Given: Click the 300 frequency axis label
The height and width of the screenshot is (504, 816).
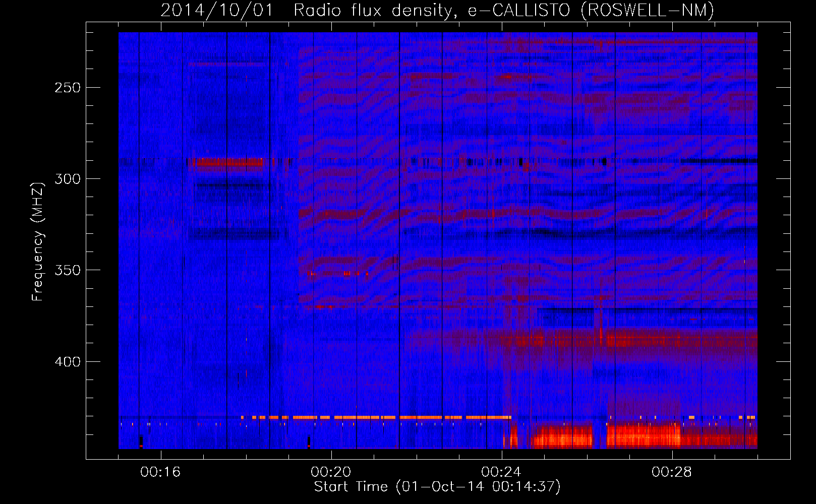Looking at the screenshot, I should (x=68, y=179).
